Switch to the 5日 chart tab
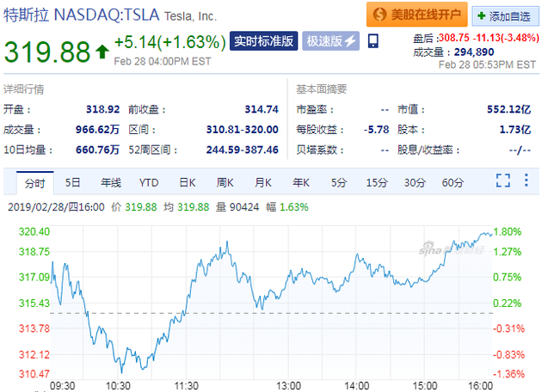 tap(72, 182)
